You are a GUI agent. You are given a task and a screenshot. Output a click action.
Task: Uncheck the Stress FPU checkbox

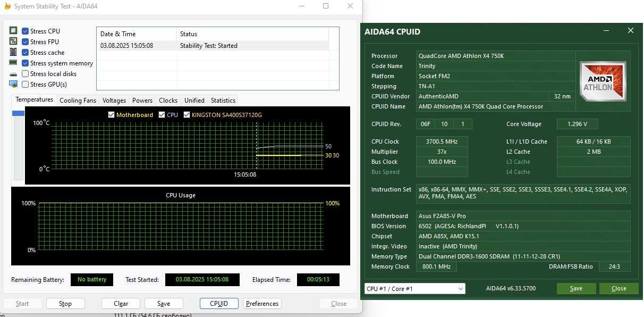(x=25, y=41)
